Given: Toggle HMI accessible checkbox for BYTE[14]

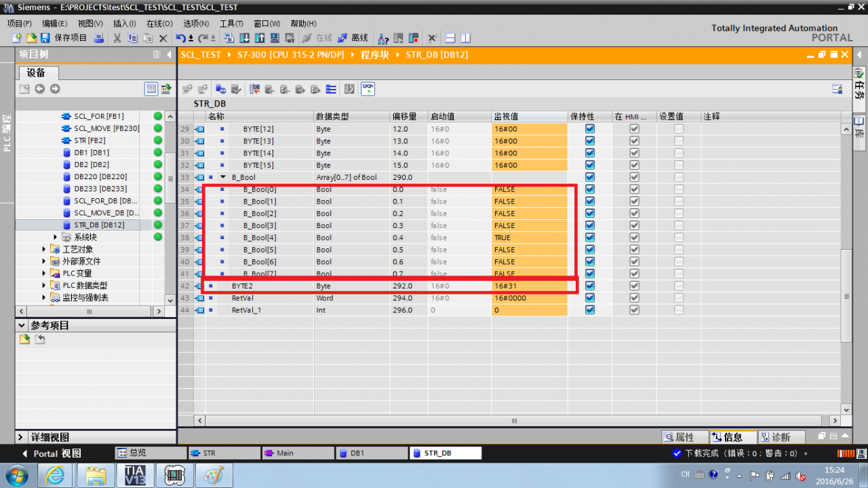Looking at the screenshot, I should point(634,153).
